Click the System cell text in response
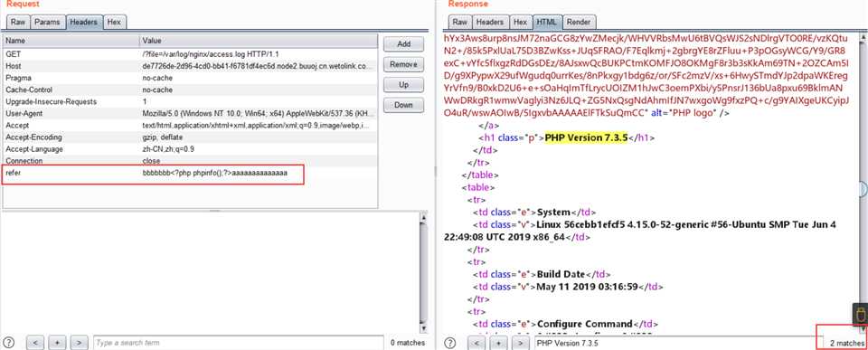The image size is (868, 350). tap(554, 213)
